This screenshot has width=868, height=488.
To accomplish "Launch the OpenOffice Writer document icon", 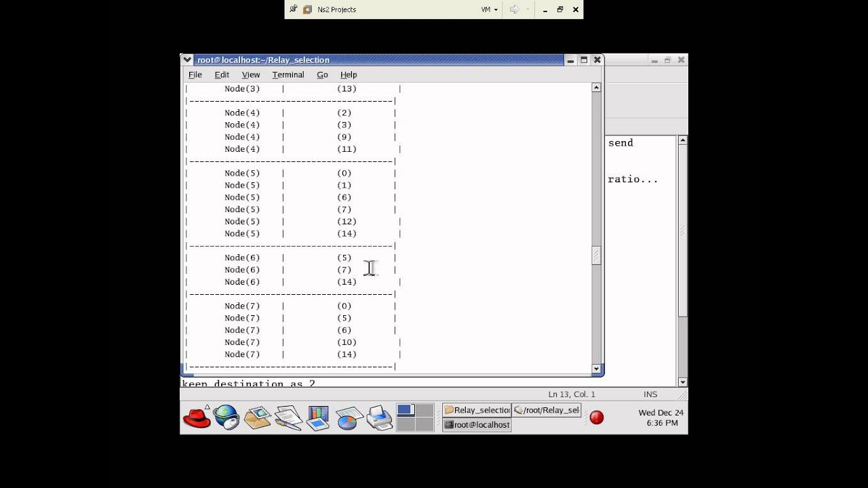I will 288,418.
